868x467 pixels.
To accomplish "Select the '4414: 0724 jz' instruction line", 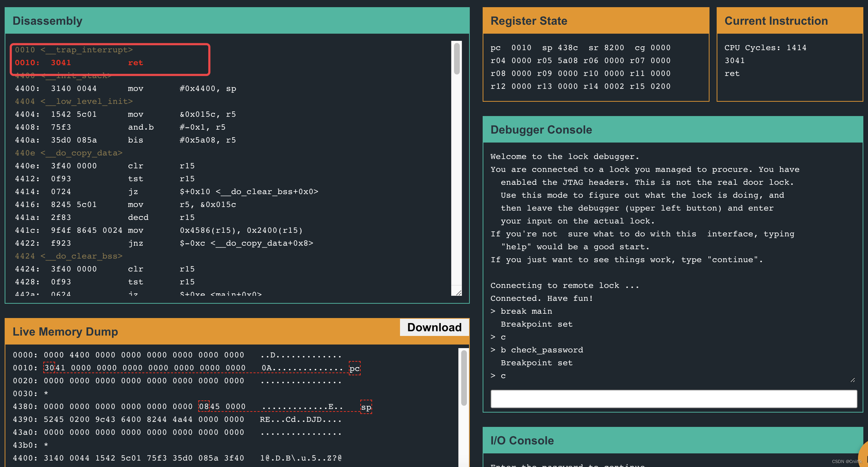I will coord(167,192).
